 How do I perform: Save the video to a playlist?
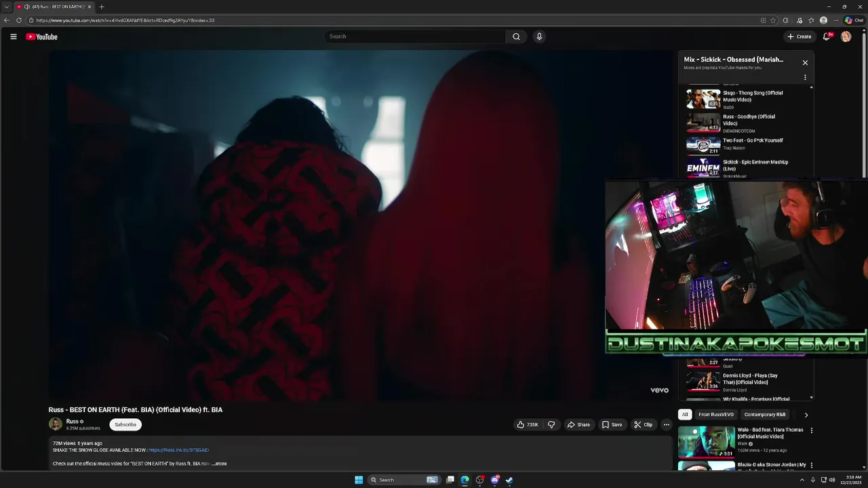coord(612,425)
